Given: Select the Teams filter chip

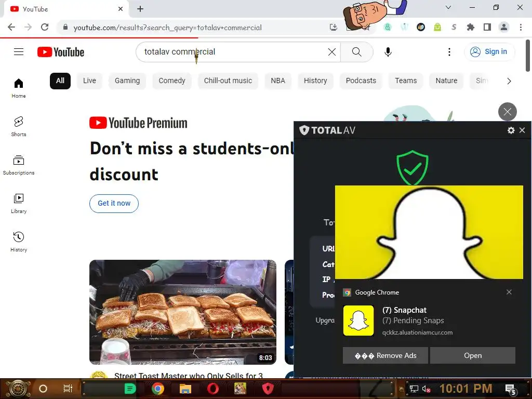Looking at the screenshot, I should click(406, 81).
